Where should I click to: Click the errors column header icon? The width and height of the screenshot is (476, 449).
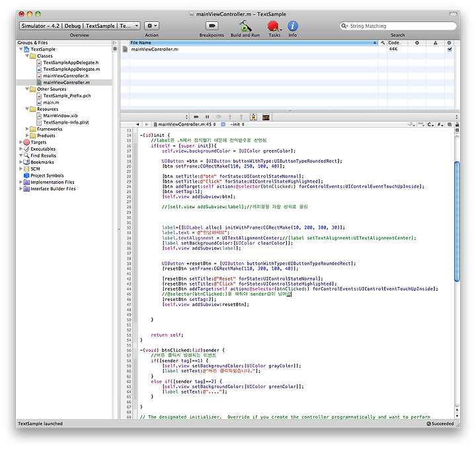tap(417, 43)
